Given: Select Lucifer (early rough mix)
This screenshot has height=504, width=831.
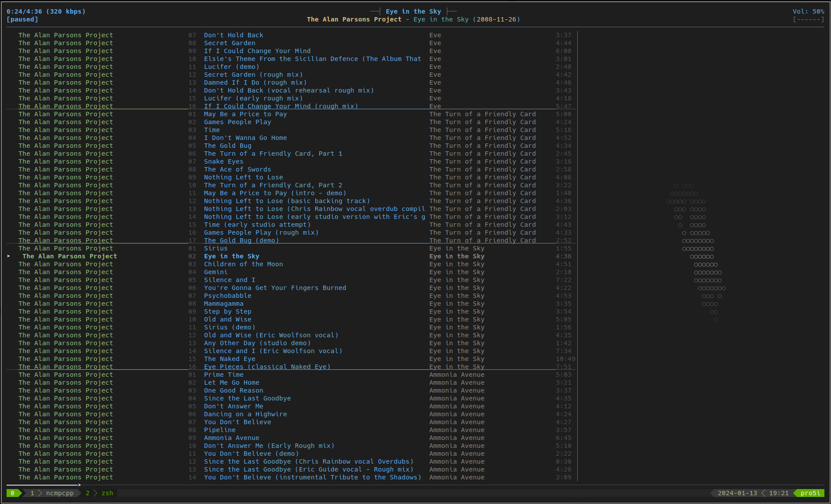Looking at the screenshot, I should coord(253,98).
